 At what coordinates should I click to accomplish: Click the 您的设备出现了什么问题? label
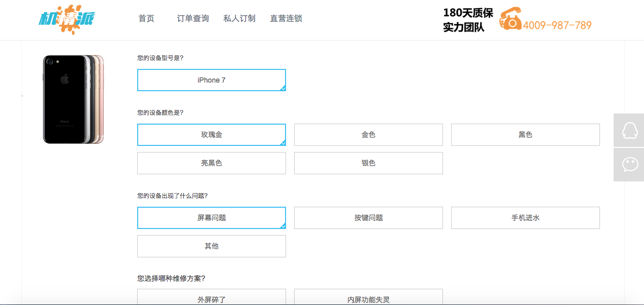173,196
